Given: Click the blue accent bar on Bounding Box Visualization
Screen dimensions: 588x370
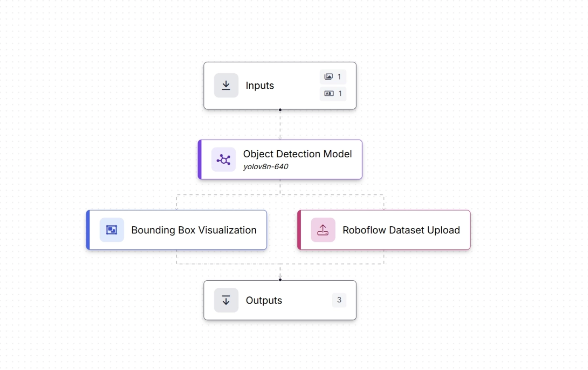Looking at the screenshot, I should pyautogui.click(x=88, y=230).
